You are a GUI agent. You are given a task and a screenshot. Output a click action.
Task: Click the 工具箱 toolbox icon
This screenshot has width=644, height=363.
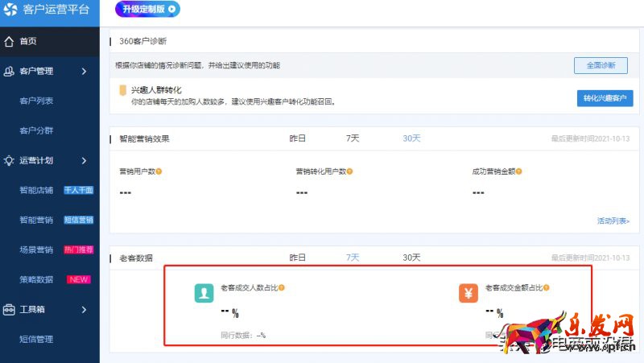10,309
